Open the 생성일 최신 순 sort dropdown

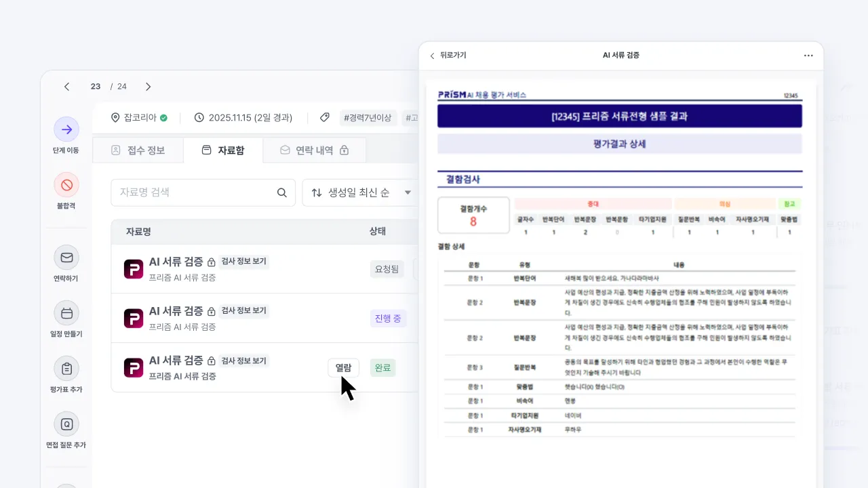pos(361,192)
